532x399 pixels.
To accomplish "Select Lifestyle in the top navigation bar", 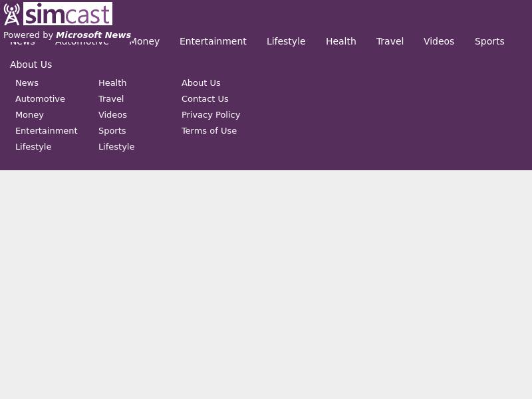I will [x=286, y=41].
